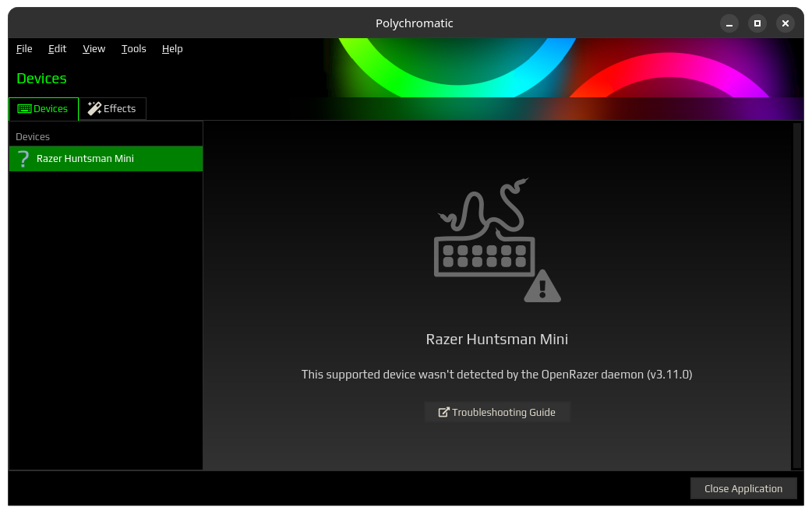Open the Help menu

coord(172,48)
